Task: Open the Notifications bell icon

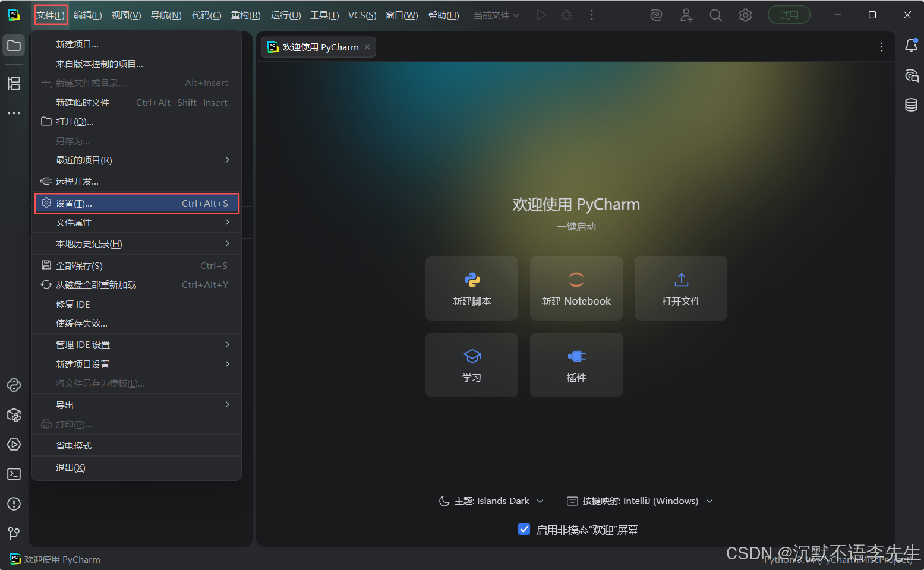Action: [911, 45]
